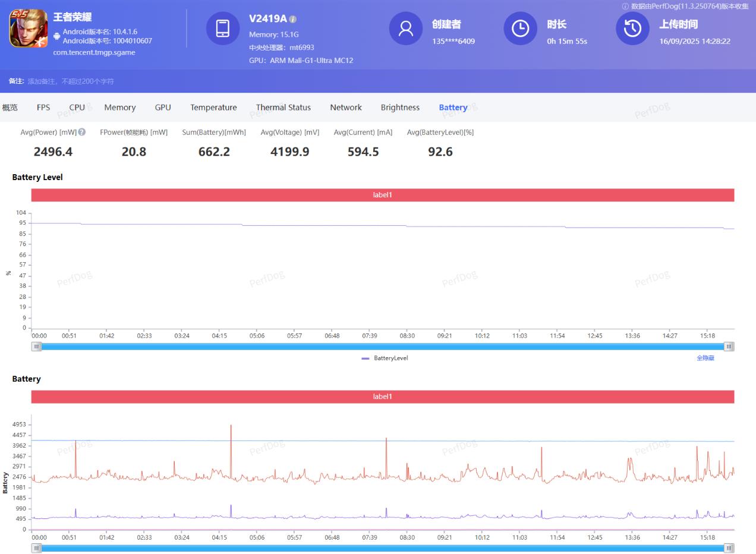Select the Thermal Status tab

coord(283,108)
